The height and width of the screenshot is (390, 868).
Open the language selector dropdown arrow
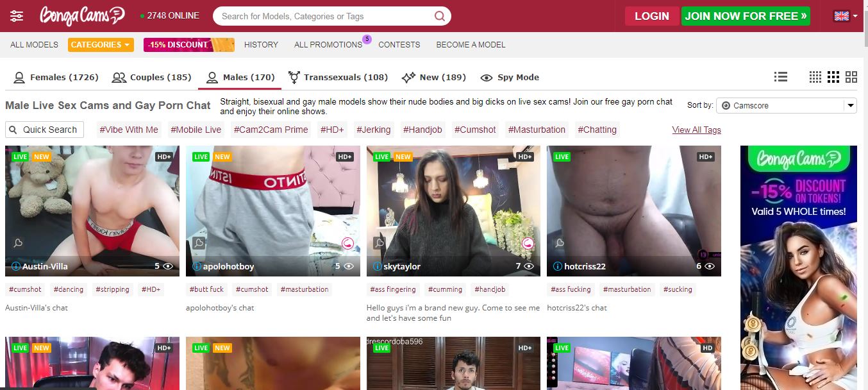coord(855,17)
